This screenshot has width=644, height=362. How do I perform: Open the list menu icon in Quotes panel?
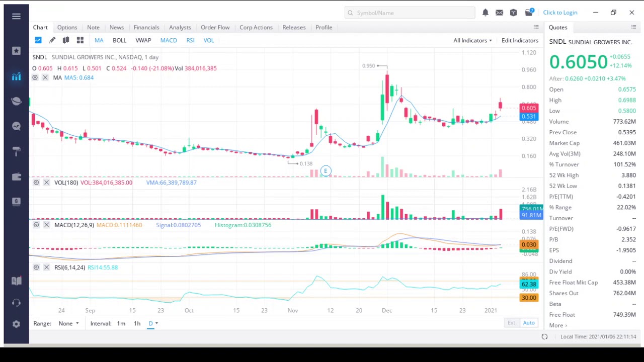633,27
